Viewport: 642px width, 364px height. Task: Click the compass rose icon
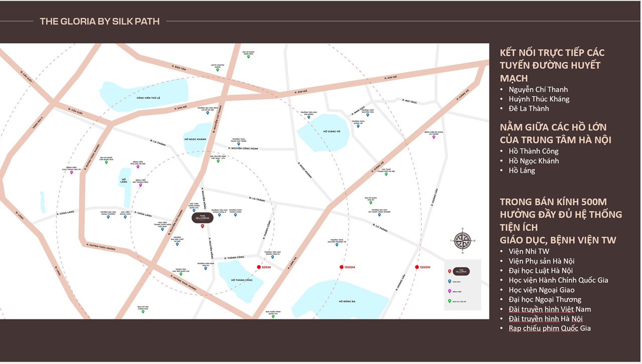coord(462,241)
